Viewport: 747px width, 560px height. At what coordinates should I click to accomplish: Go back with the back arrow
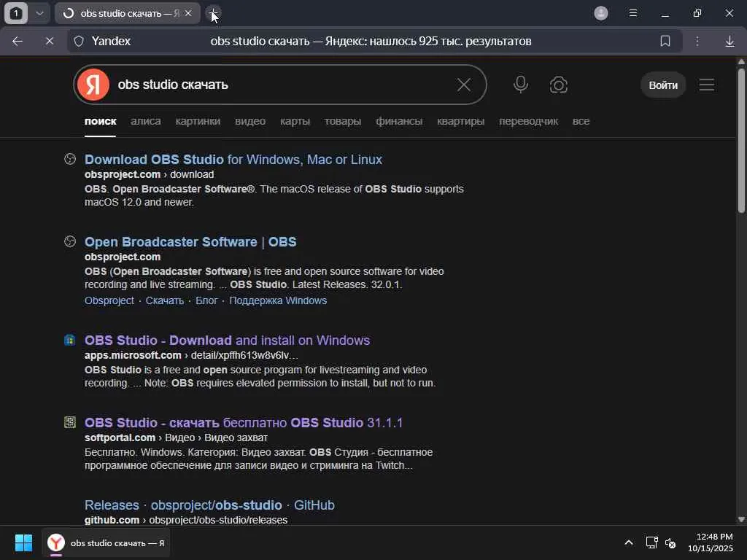tap(18, 42)
